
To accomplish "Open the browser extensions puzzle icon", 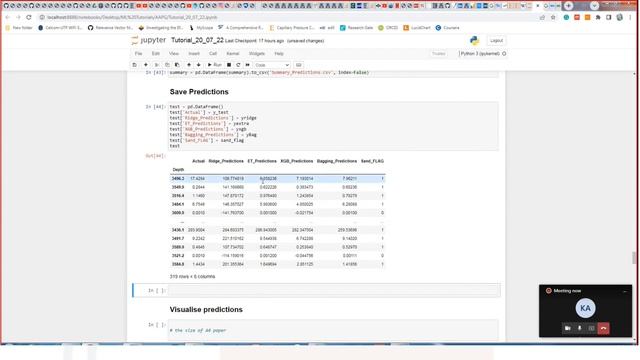I will pos(598,17).
